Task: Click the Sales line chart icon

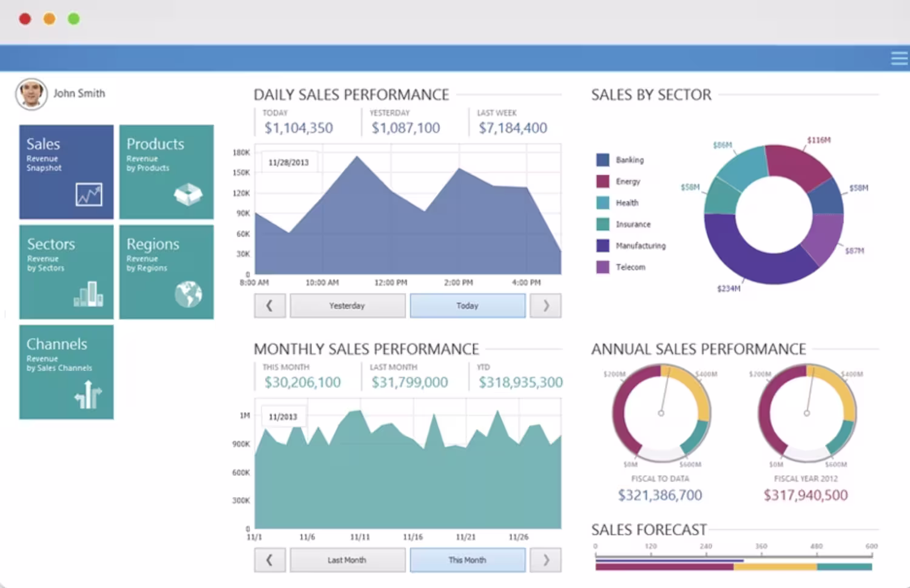Action: (x=89, y=195)
